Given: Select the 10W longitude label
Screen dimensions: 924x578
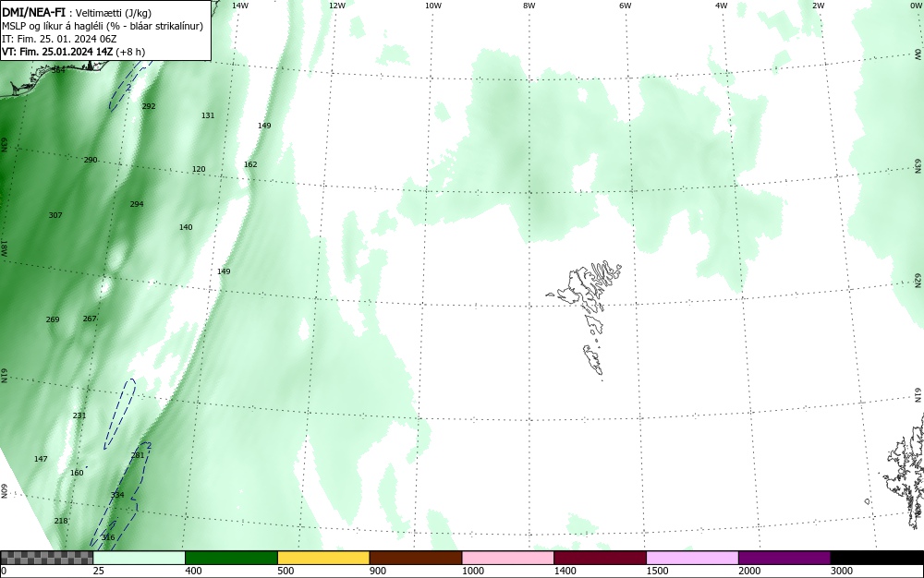Looking at the screenshot, I should [x=433, y=6].
